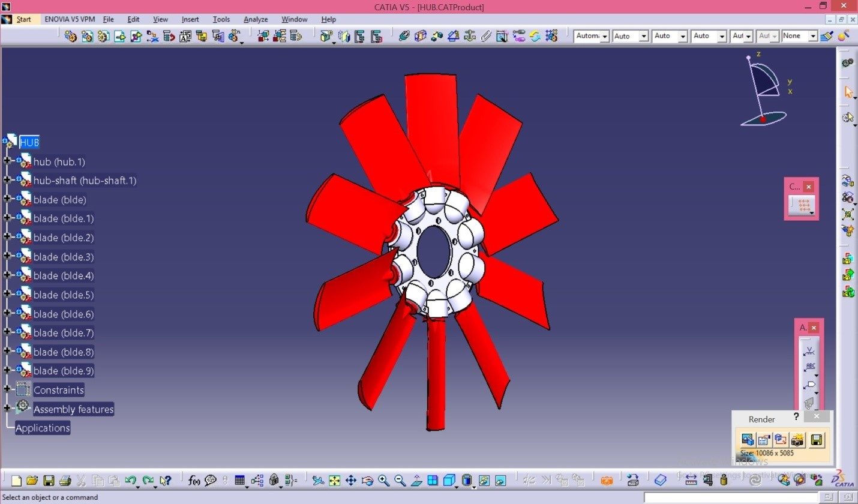Viewport: 858px width, 504px height.
Task: Open the first 'Automa' dropdown in the toolbar
Action: [605, 37]
